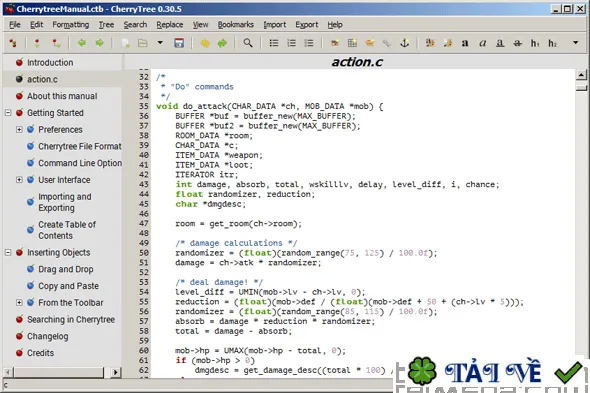Select the Credits node

pyautogui.click(x=40, y=353)
